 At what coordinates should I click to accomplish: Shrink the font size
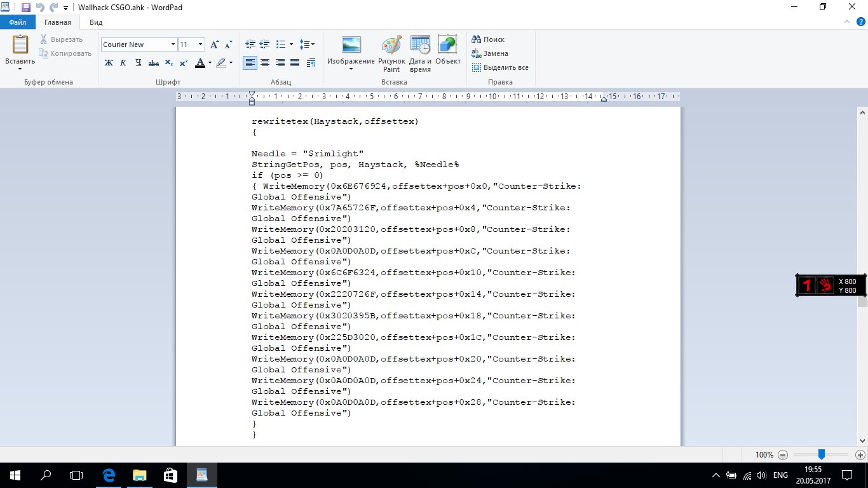point(227,44)
